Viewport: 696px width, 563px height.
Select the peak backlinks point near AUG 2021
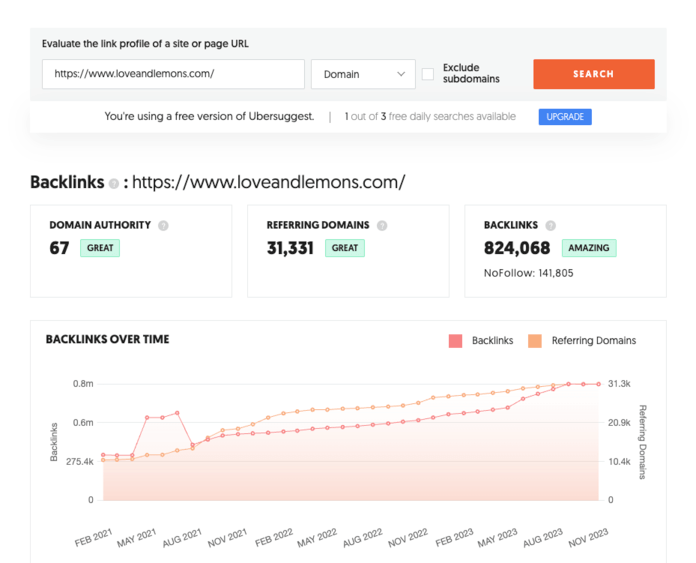click(177, 412)
